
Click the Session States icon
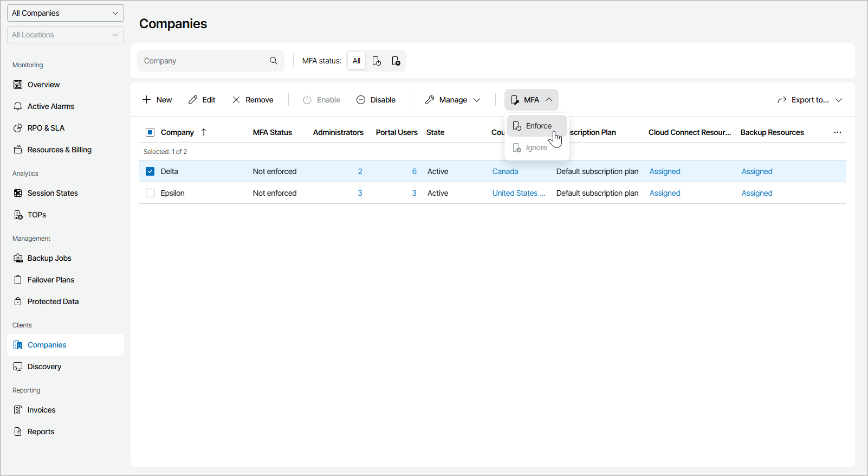click(x=18, y=193)
